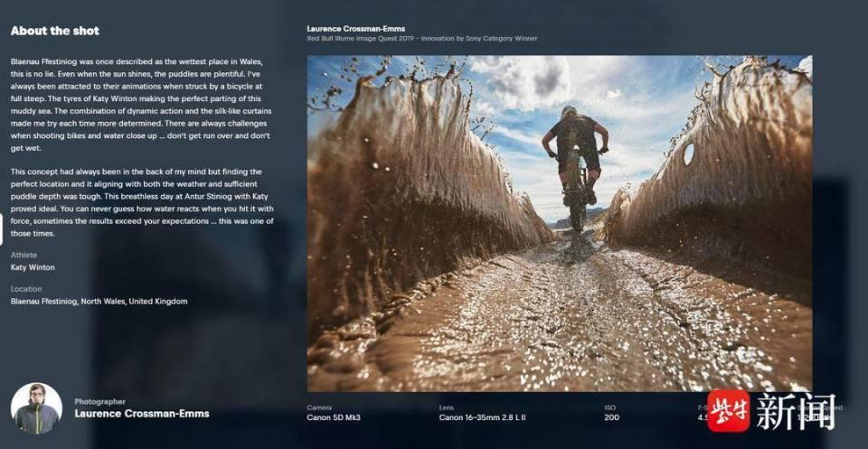Click the Photographer label above the name
The height and width of the screenshot is (449, 868).
[x=99, y=401]
